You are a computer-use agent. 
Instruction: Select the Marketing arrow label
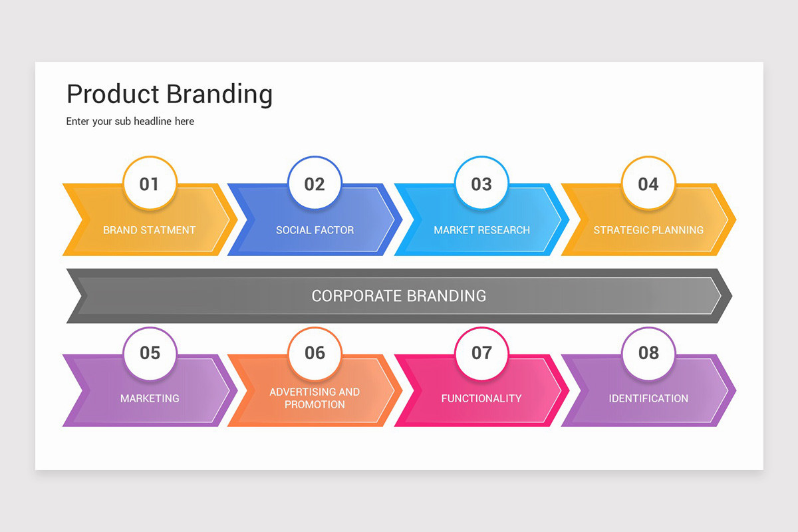click(x=150, y=398)
